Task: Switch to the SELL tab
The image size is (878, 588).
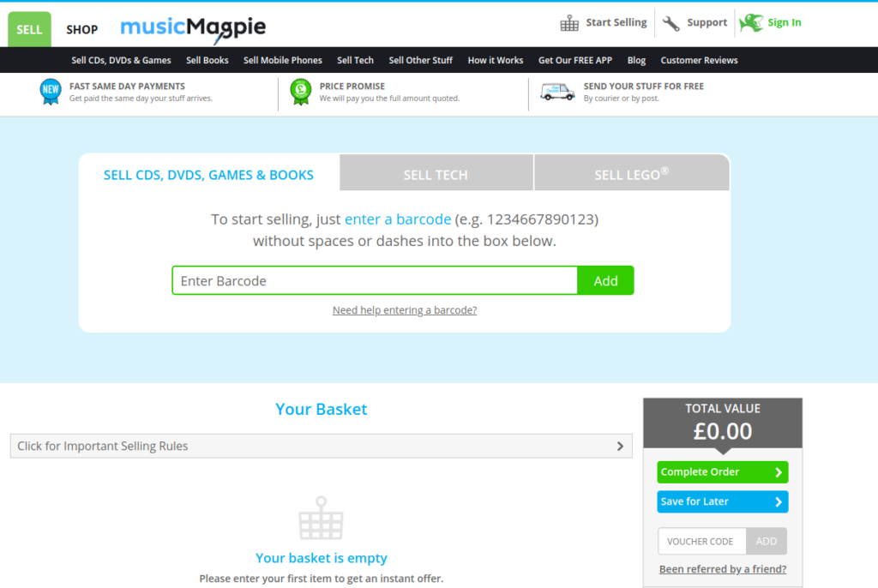Action: [29, 29]
